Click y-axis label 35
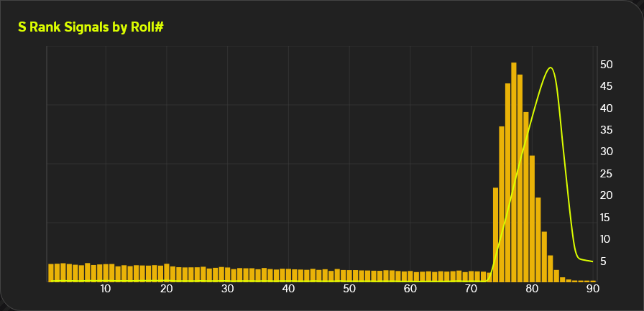The height and width of the screenshot is (311, 644). coord(607,130)
